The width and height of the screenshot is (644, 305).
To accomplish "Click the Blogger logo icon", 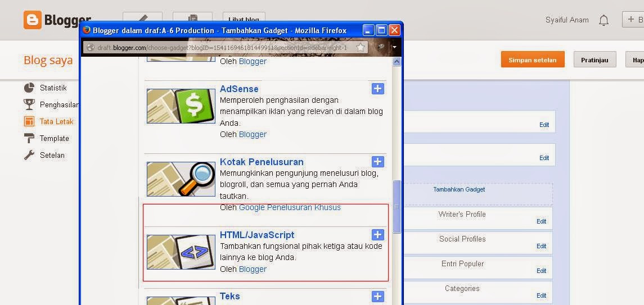I will [x=33, y=20].
